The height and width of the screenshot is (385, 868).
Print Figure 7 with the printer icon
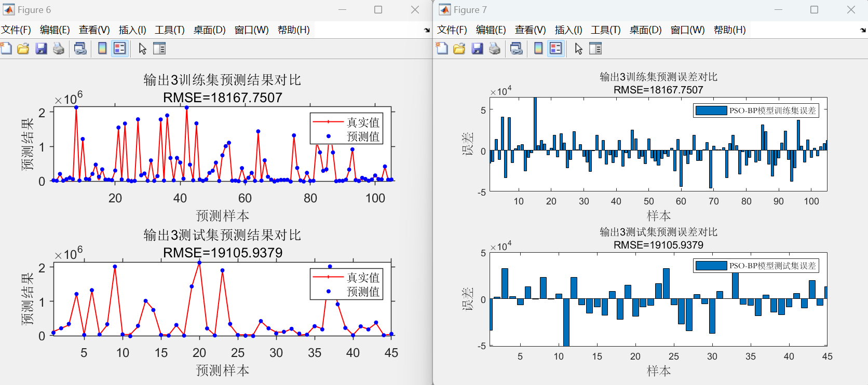(x=495, y=49)
